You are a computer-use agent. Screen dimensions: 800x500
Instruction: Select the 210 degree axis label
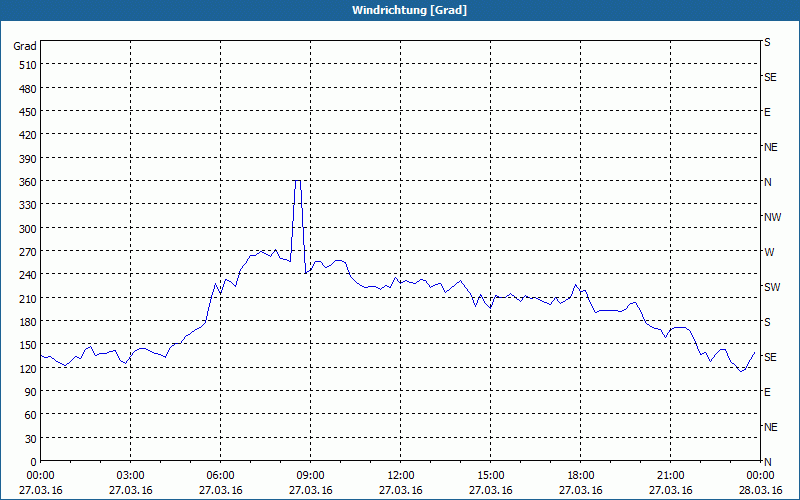(x=29, y=298)
